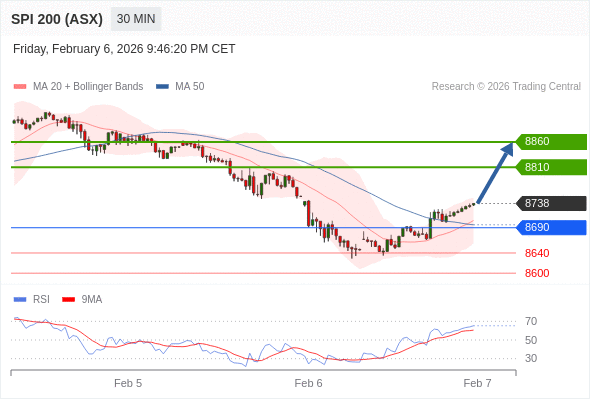Viewport: 590px width, 400px height.
Task: Click the RSI 30 level label
Action: pos(531,358)
